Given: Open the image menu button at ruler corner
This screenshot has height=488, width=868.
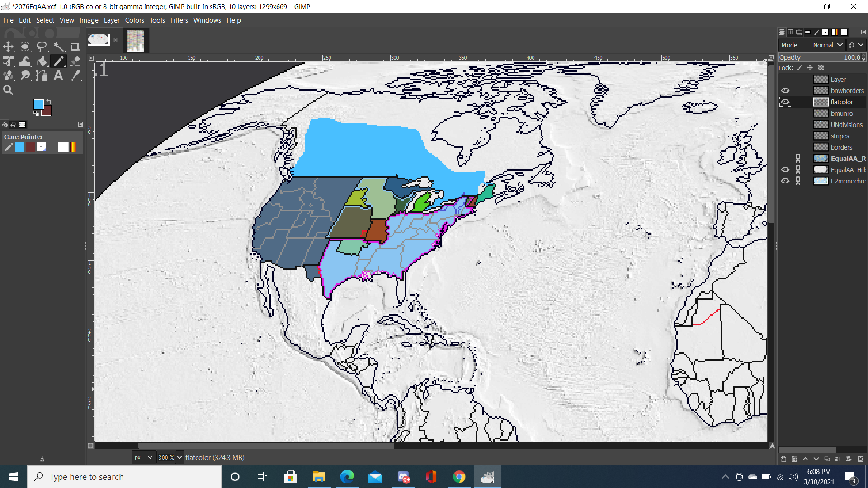Looking at the screenshot, I should [x=91, y=58].
